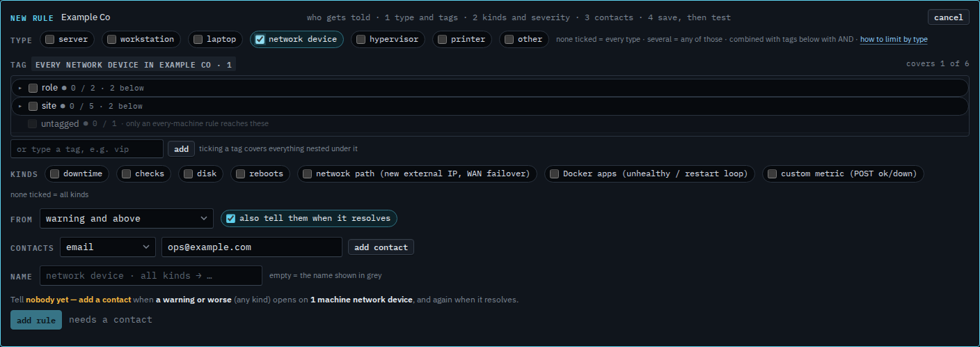The image size is (980, 347).
Task: Click the 'Example Co' heading text
Action: [86, 17]
